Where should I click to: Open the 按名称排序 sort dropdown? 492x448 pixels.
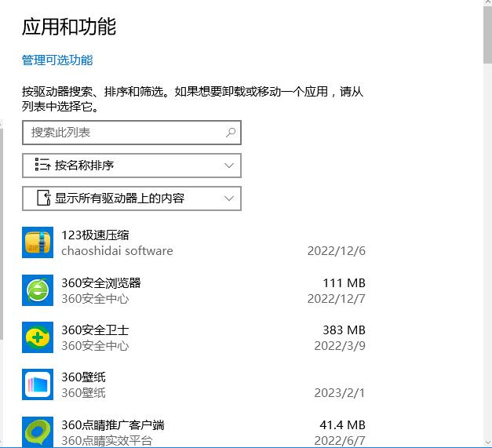(x=132, y=166)
